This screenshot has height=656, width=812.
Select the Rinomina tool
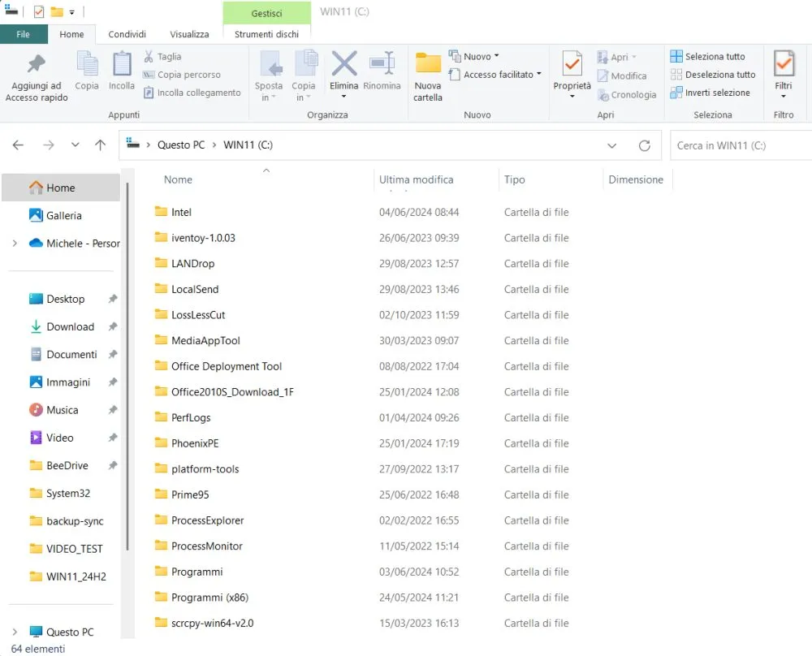[382, 69]
